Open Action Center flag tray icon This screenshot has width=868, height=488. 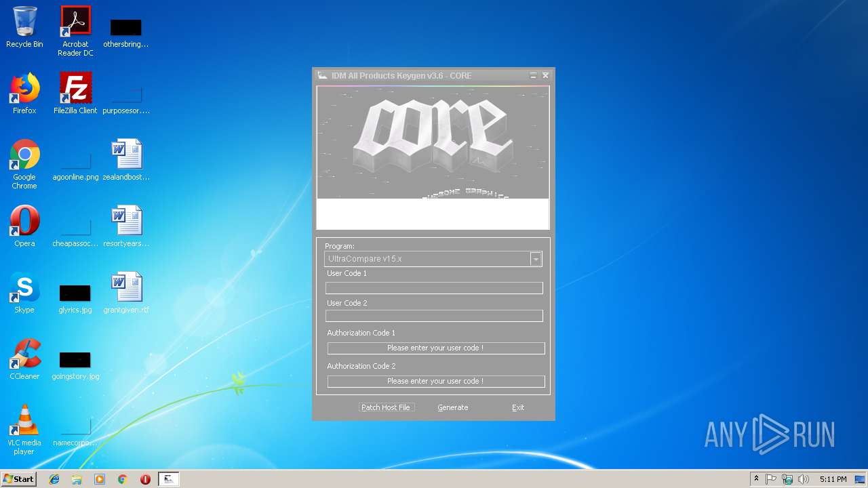point(771,479)
